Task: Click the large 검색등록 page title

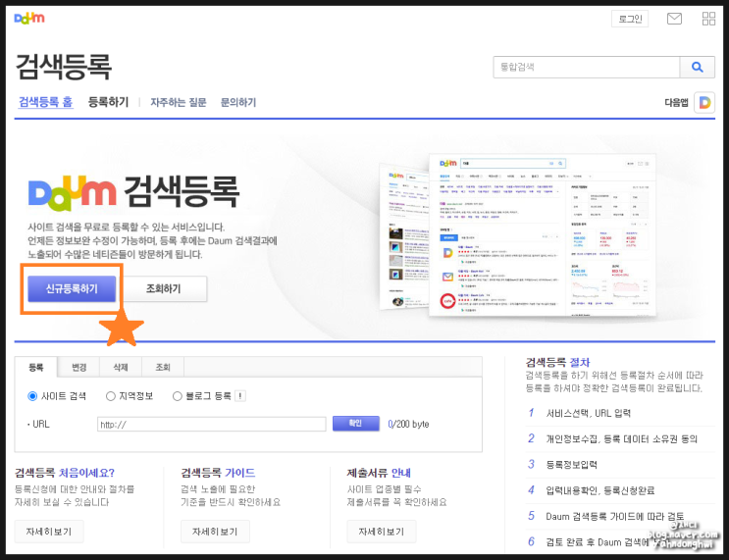Action: coord(64,67)
